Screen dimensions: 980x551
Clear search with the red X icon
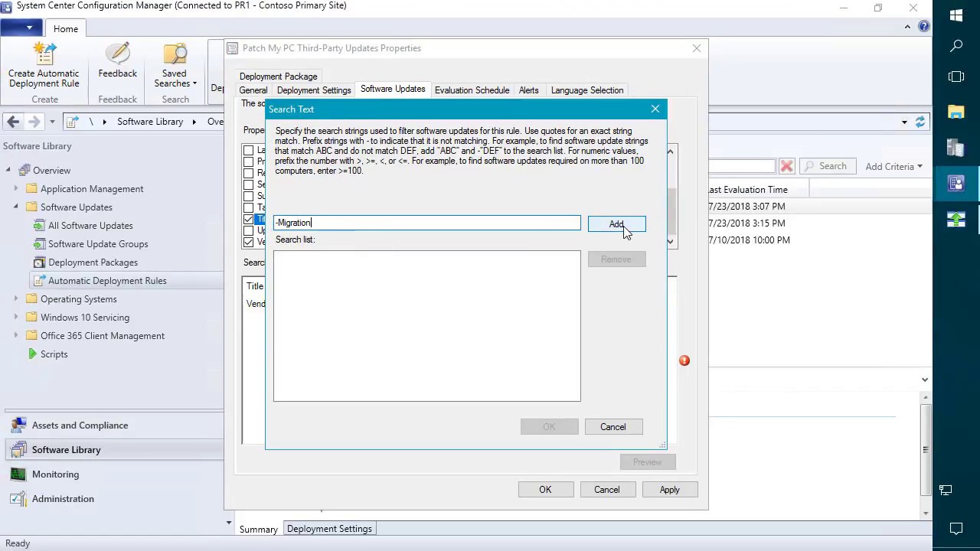(x=786, y=166)
